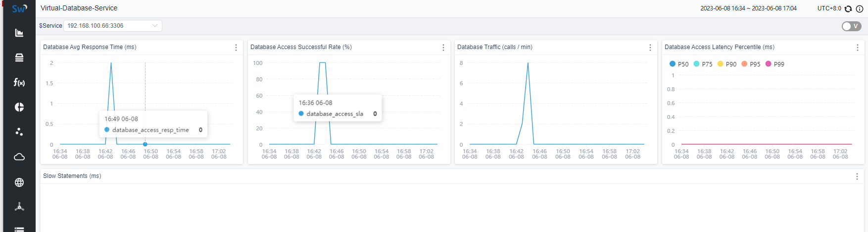
Task: Click the data point marker on response time chart
Action: pyautogui.click(x=145, y=144)
